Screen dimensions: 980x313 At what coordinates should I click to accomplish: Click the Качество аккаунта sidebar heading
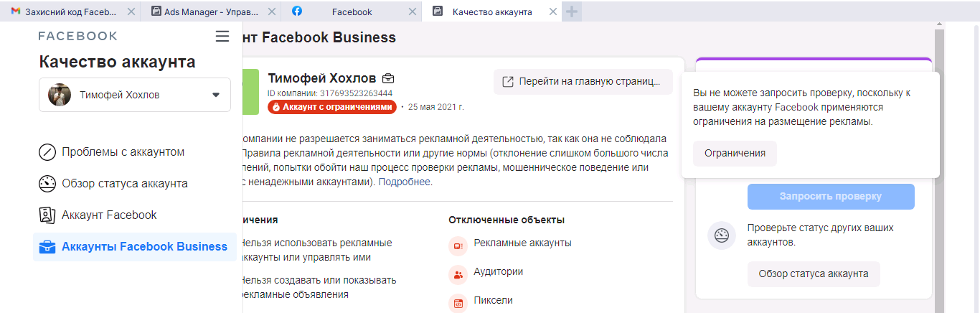coord(117,62)
